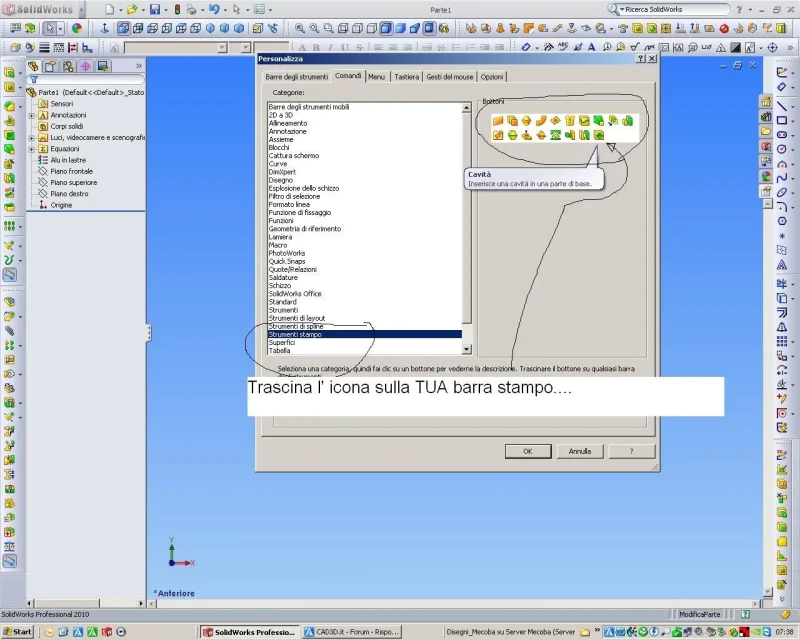The height and width of the screenshot is (640, 800).
Task: Select Piano frontale in the feature tree
Action: point(71,171)
